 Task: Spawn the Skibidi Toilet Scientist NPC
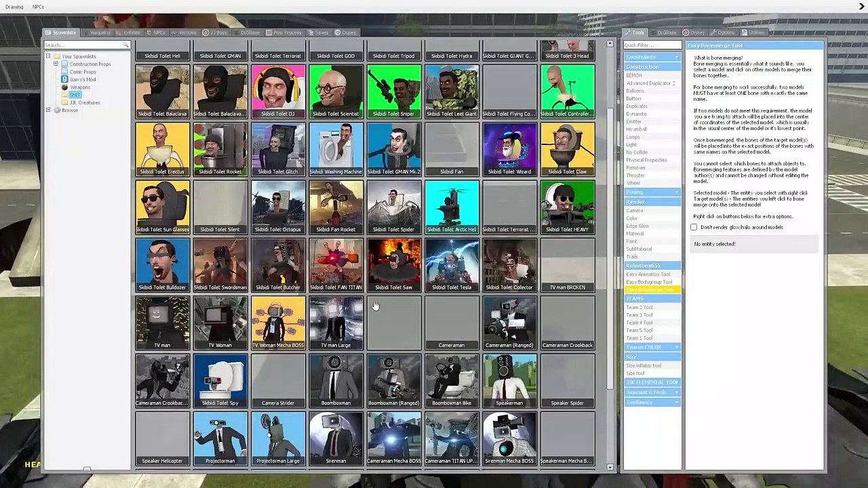pos(336,91)
